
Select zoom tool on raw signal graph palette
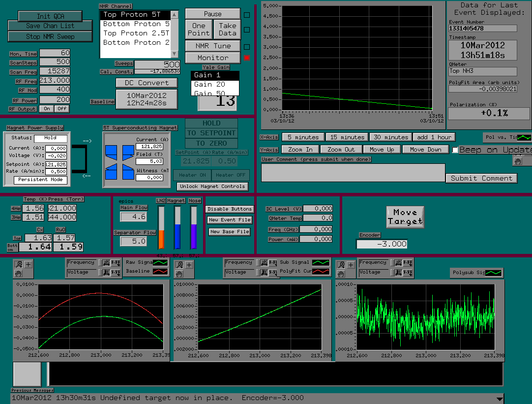[x=19, y=264]
